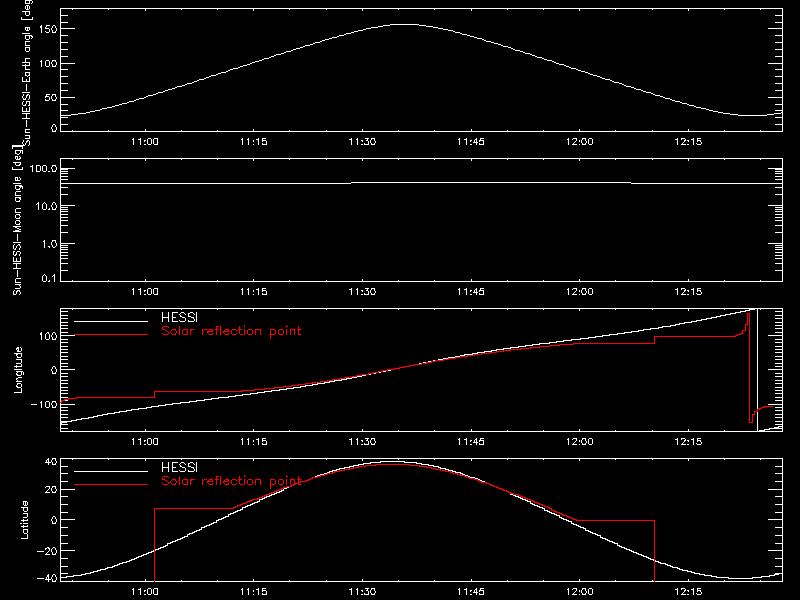The image size is (800, 600).
Task: Click "11:30" under the Latitude plot
Action: click(362, 592)
